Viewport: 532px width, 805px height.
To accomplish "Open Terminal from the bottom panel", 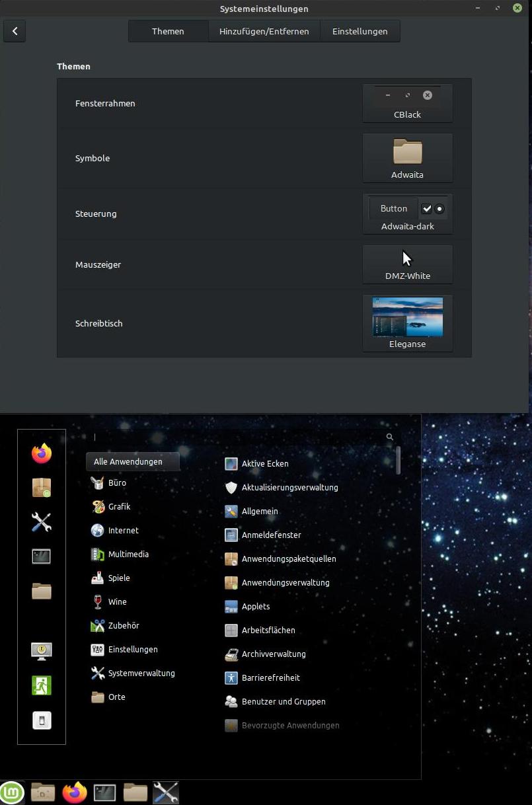I will click(105, 792).
